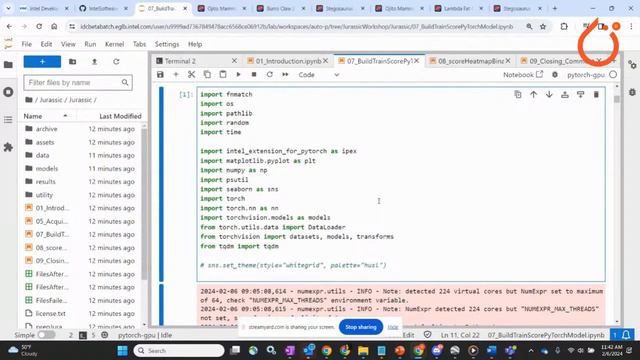Open the Kernel menu
Image resolution: width=640 pixels, height=360 pixels.
(x=114, y=44)
